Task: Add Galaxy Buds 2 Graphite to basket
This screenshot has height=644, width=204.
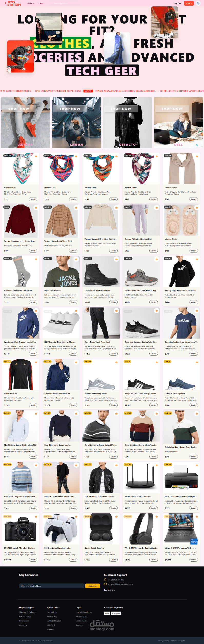Action: click(x=116, y=517)
